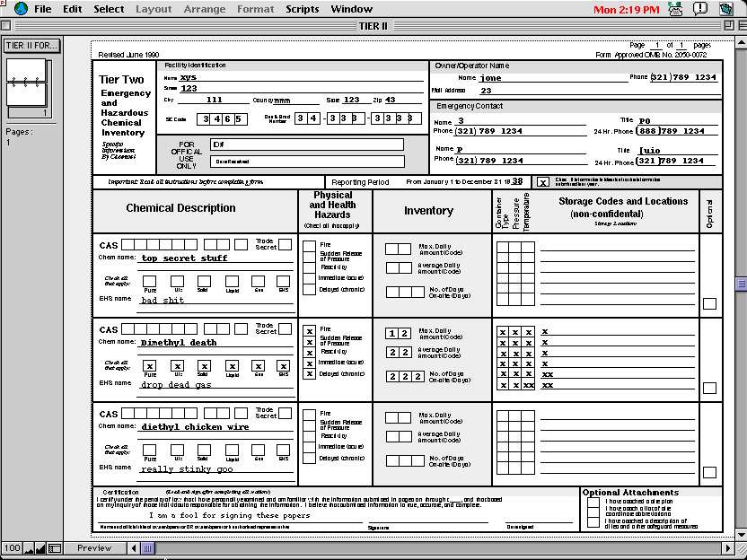The width and height of the screenshot is (747, 560).
Task: Open the Apple menu icon
Action: point(21,9)
